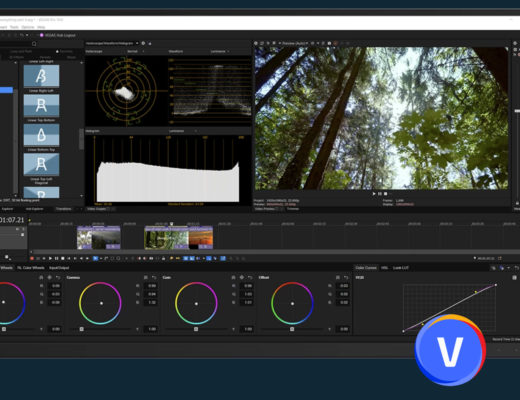Open the Waveform Luminance dropdown
The height and width of the screenshot is (400, 520).
point(220,51)
